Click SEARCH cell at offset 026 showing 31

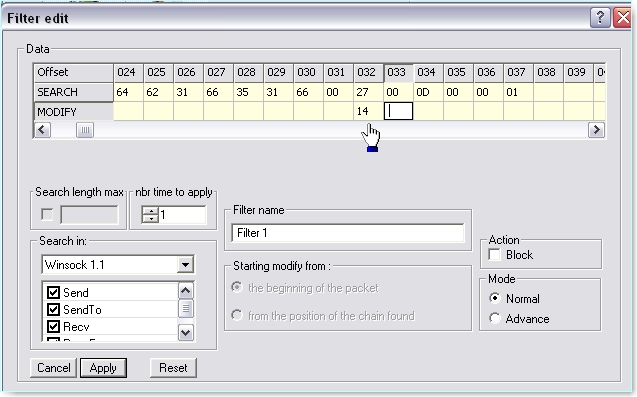(x=188, y=92)
